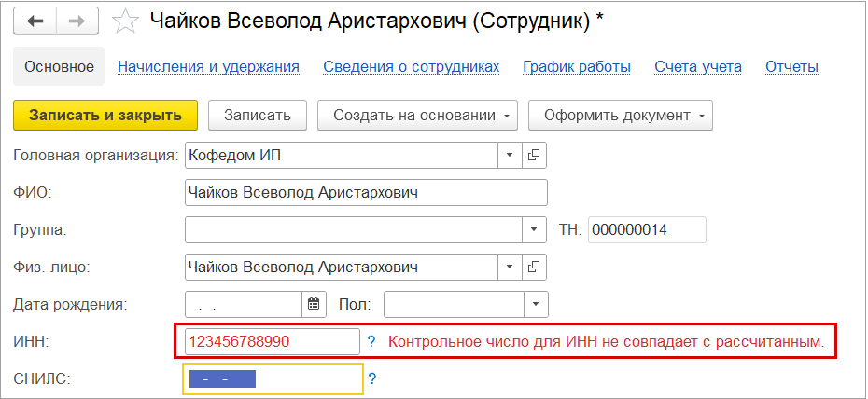Click the back navigation arrow

(35, 21)
